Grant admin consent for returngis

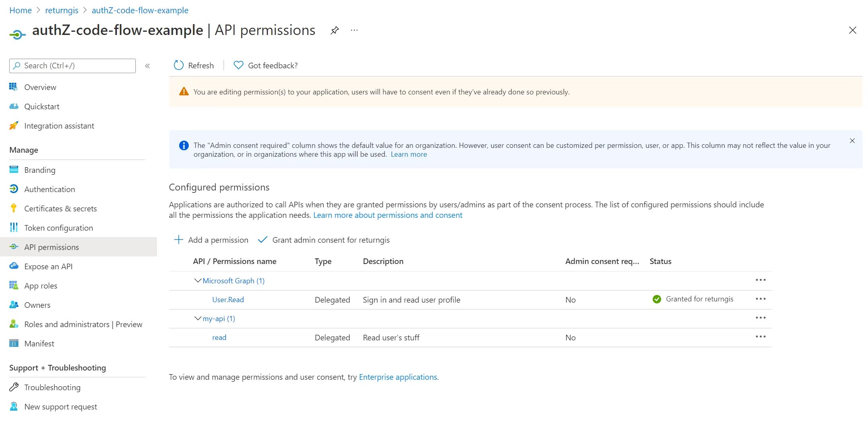[324, 240]
